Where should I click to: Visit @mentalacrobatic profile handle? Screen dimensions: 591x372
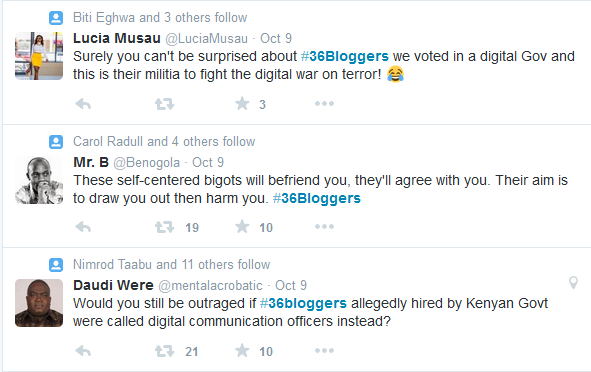coord(210,286)
